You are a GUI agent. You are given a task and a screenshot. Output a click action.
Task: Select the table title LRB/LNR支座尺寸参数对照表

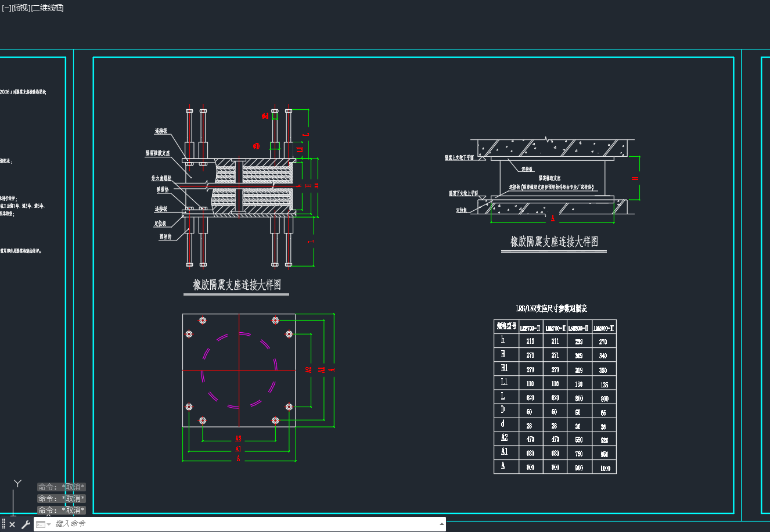[552, 308]
